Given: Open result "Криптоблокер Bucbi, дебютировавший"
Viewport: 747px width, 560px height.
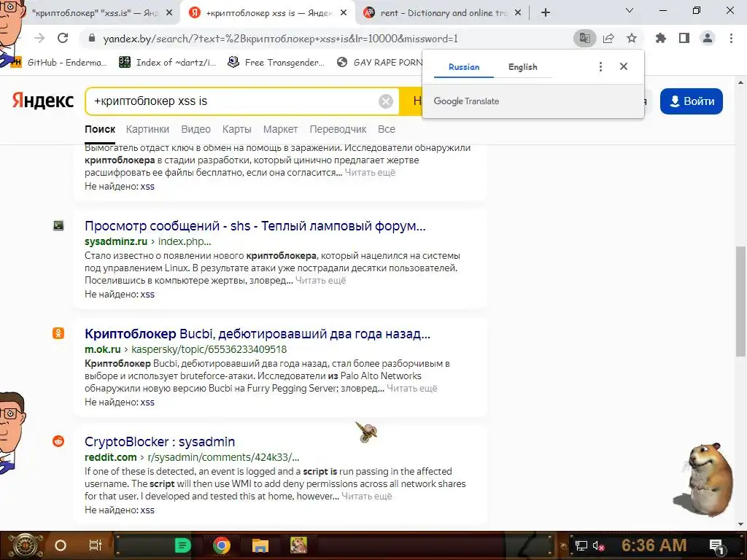Looking at the screenshot, I should 258,334.
